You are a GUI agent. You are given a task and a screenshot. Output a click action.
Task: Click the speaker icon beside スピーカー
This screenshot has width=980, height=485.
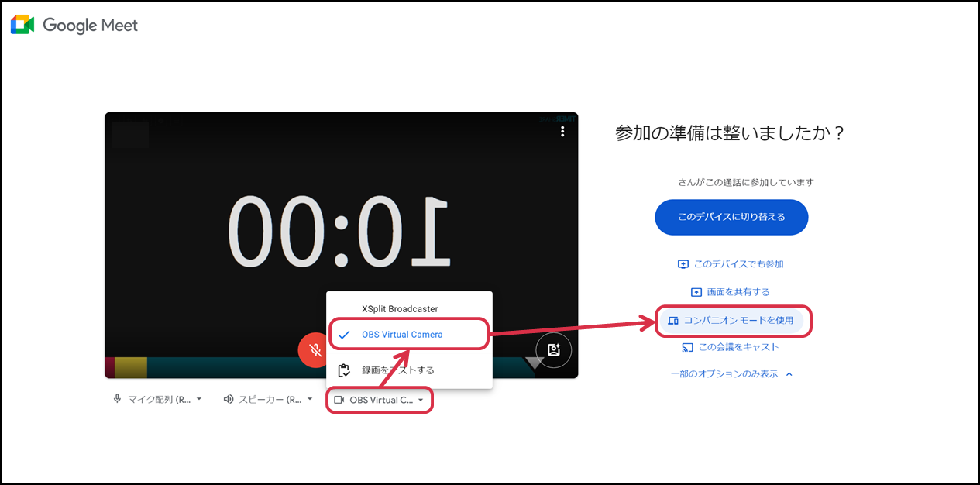(x=228, y=397)
